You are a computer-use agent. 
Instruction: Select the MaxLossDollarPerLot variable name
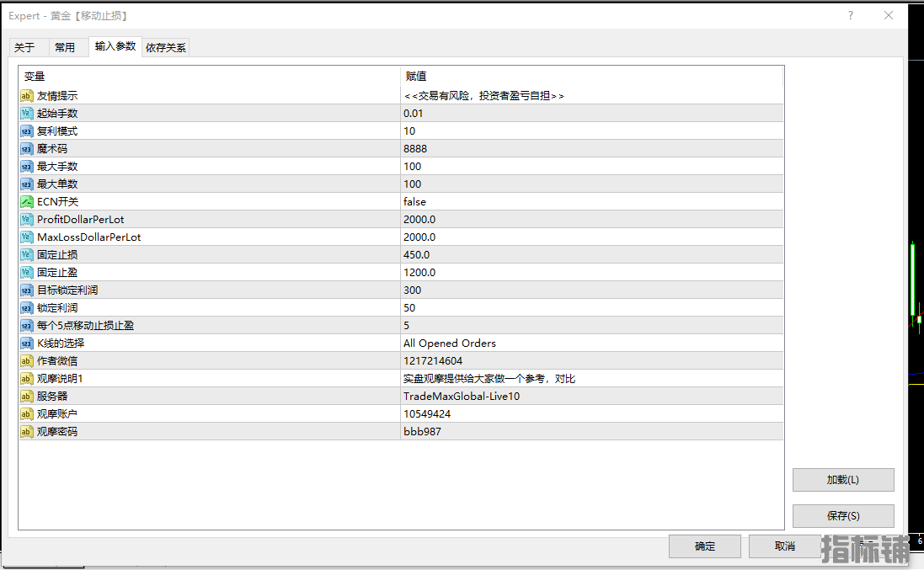coord(89,237)
